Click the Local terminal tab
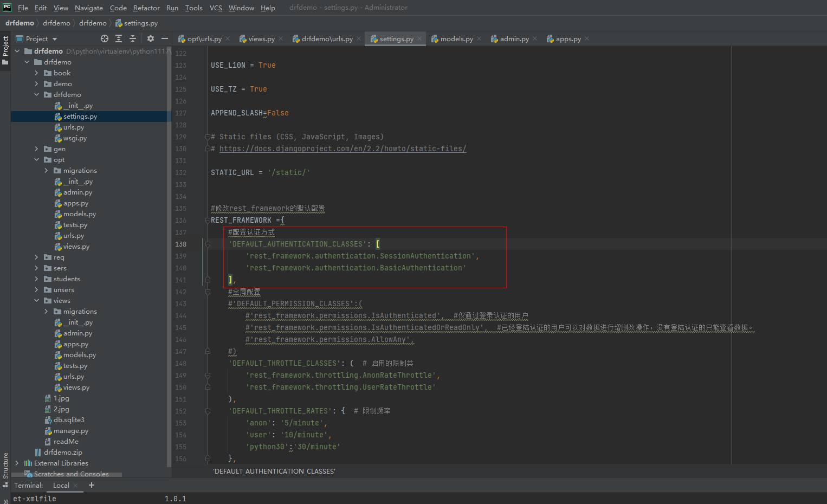827x504 pixels. pos(61,485)
